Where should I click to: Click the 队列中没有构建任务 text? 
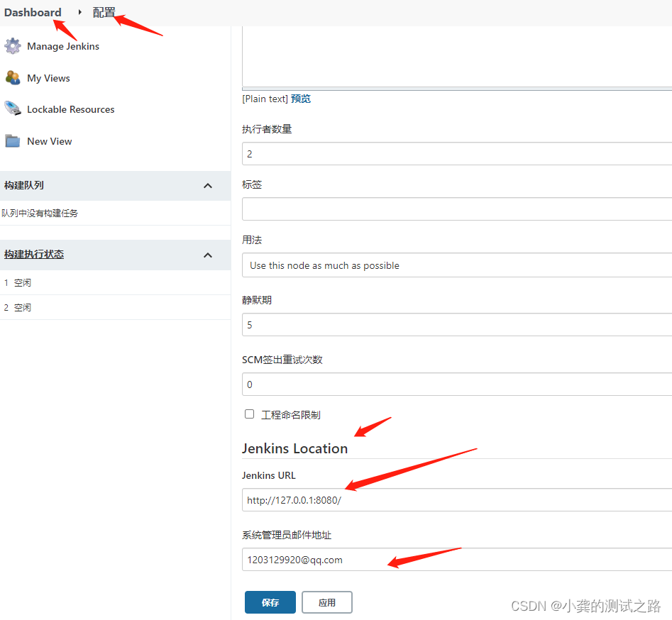pos(40,214)
